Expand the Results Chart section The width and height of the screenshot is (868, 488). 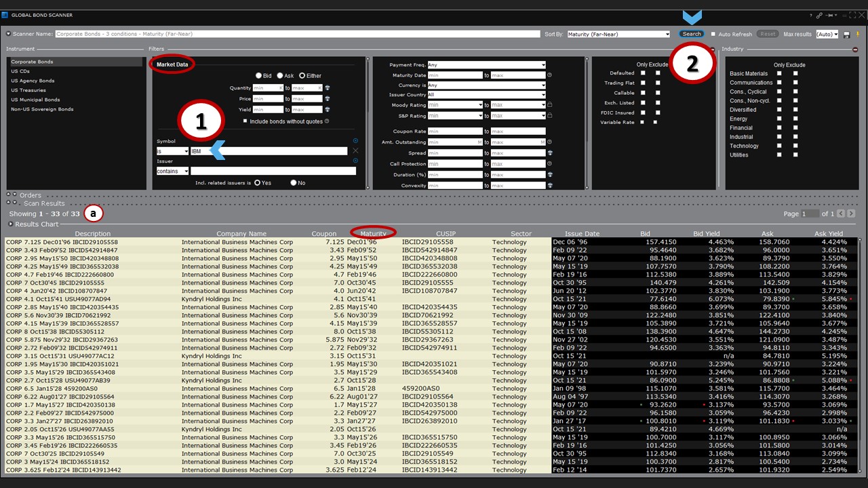click(10, 224)
